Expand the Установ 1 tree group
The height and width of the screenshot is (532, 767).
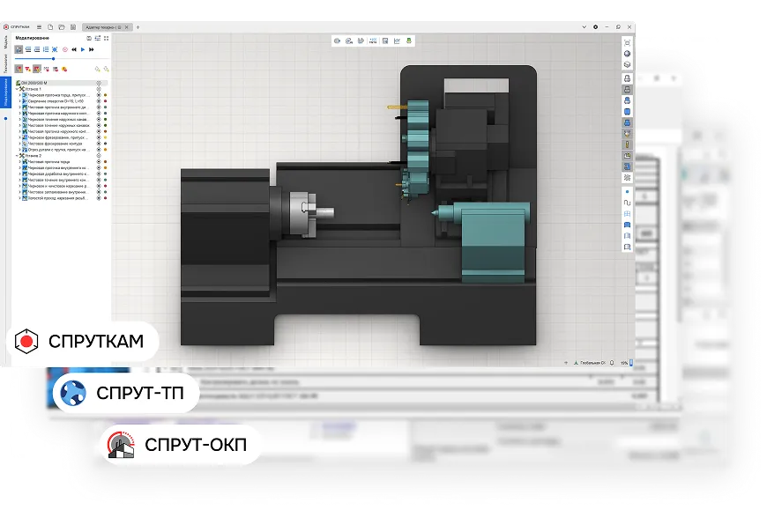coord(17,89)
